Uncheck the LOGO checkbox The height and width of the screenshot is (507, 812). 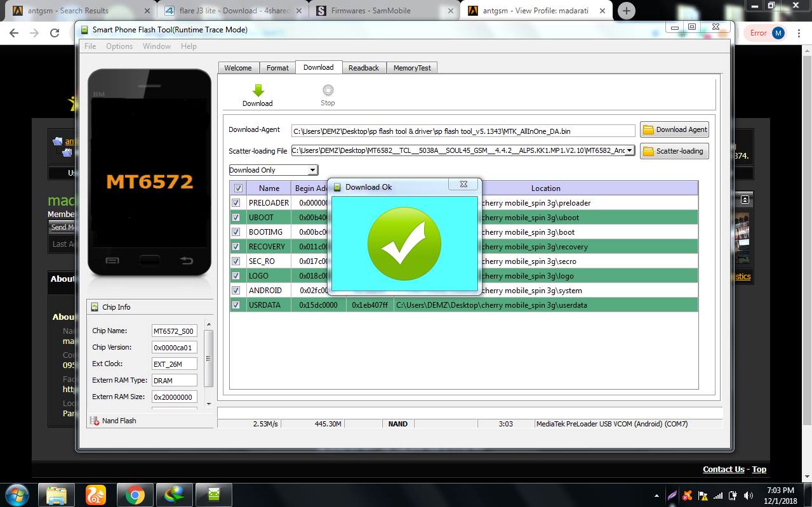coord(236,276)
